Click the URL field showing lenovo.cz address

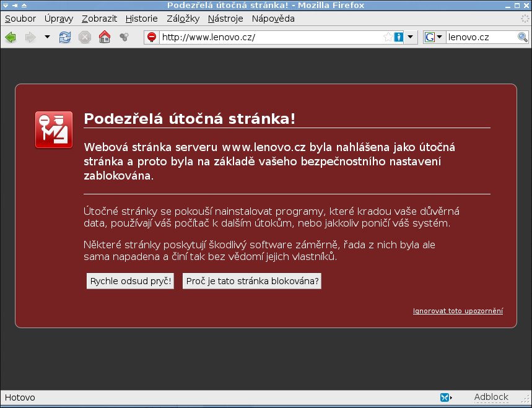click(x=271, y=37)
